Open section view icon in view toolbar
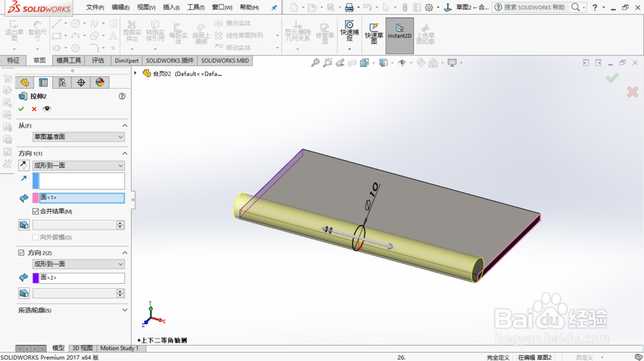This screenshot has width=644, height=361. pos(352,63)
